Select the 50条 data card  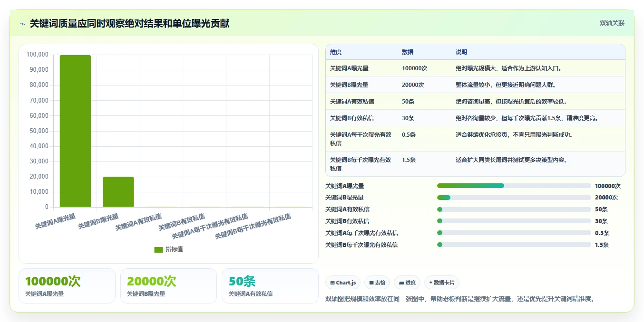tap(270, 286)
